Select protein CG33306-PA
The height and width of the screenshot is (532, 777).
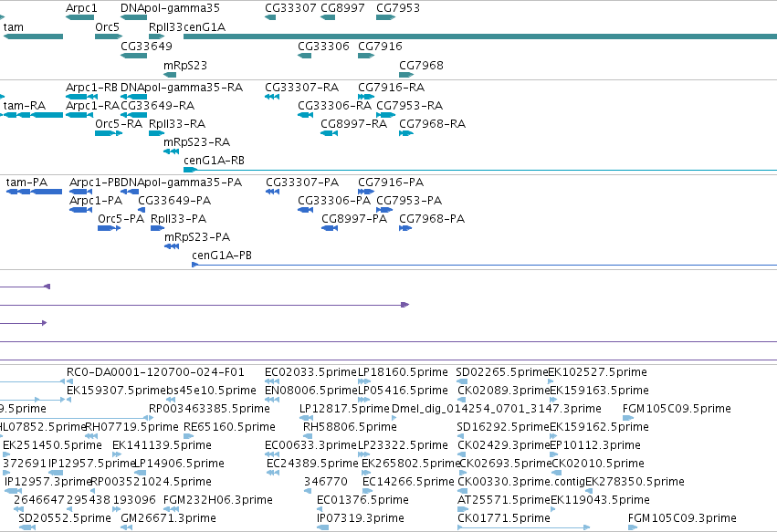coord(334,201)
